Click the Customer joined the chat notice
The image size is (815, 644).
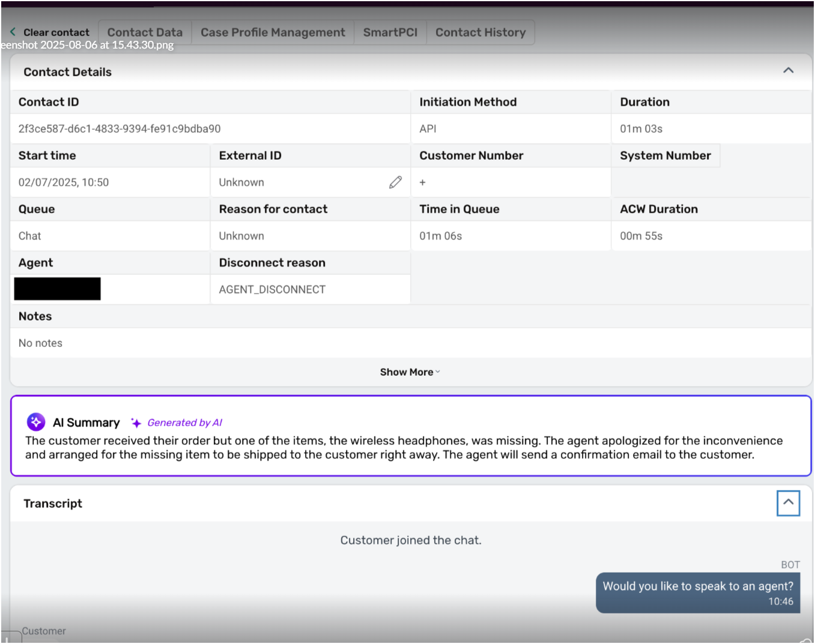411,540
